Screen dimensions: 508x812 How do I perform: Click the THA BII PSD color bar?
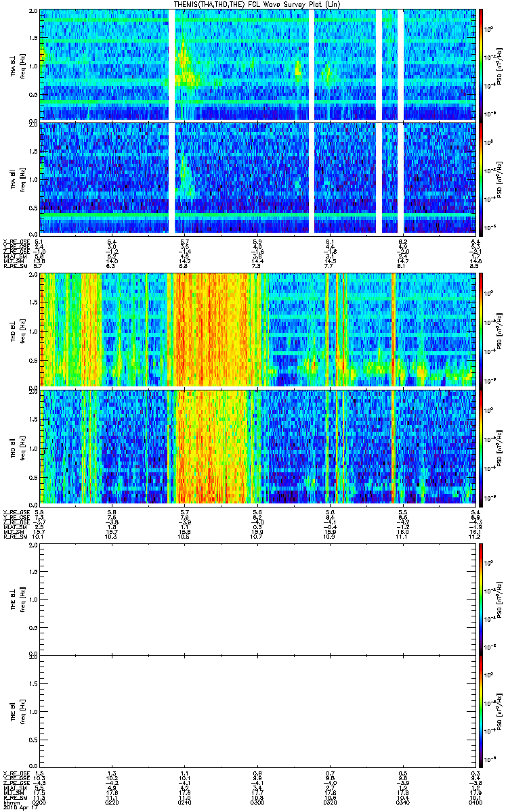(x=482, y=178)
